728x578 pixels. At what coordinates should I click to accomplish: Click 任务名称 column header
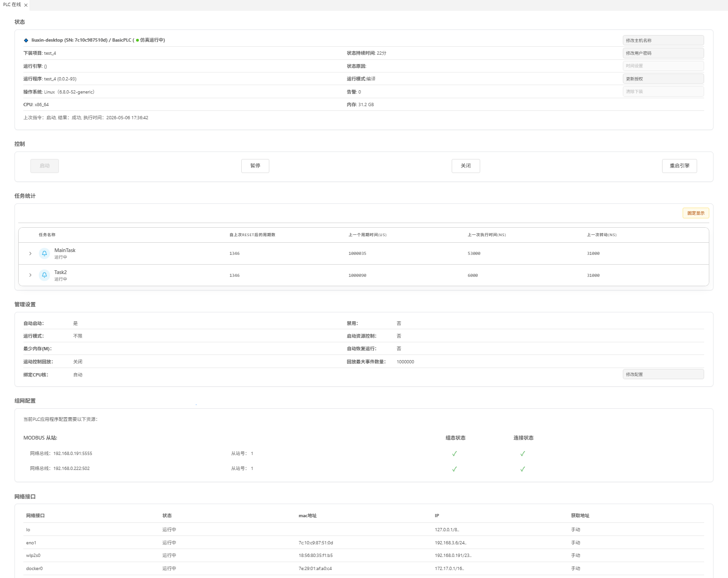(47, 235)
